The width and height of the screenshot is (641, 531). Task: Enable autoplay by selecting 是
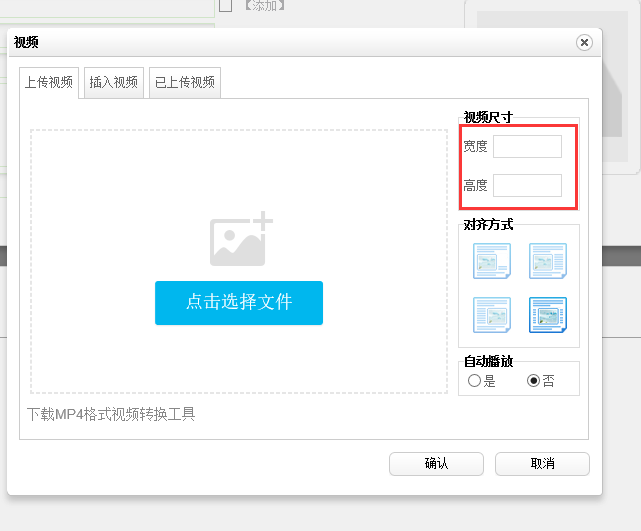(475, 381)
